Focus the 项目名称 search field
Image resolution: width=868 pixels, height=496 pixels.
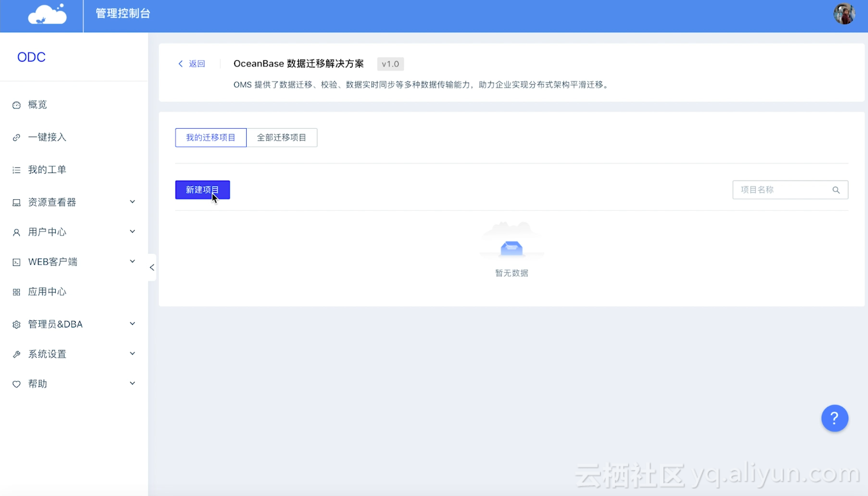[790, 190]
